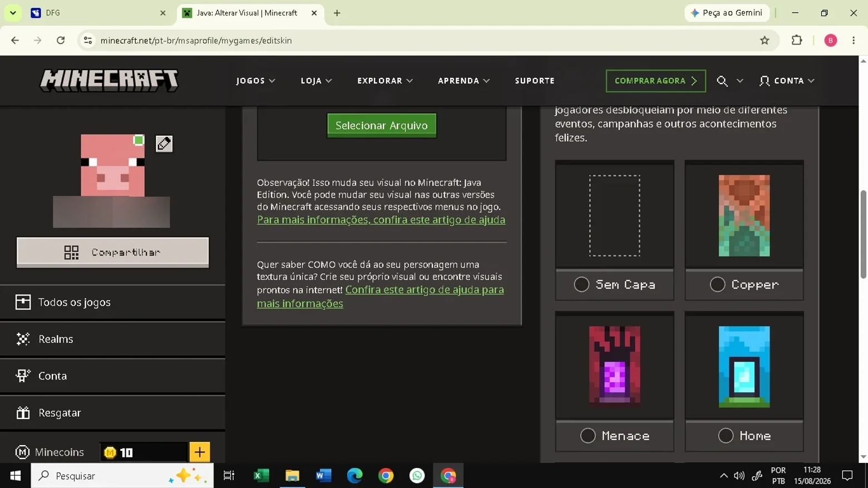
Task: Expand the Jogos dropdown menu
Action: pyautogui.click(x=256, y=81)
